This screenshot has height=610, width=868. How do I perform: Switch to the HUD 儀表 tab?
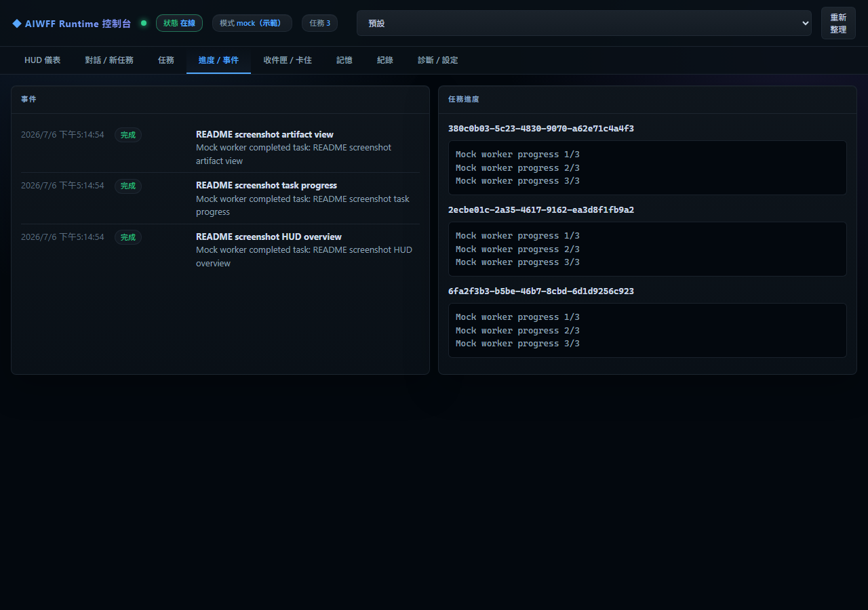43,60
